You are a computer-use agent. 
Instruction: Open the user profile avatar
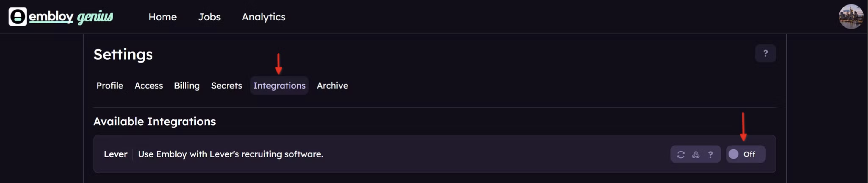[851, 17]
